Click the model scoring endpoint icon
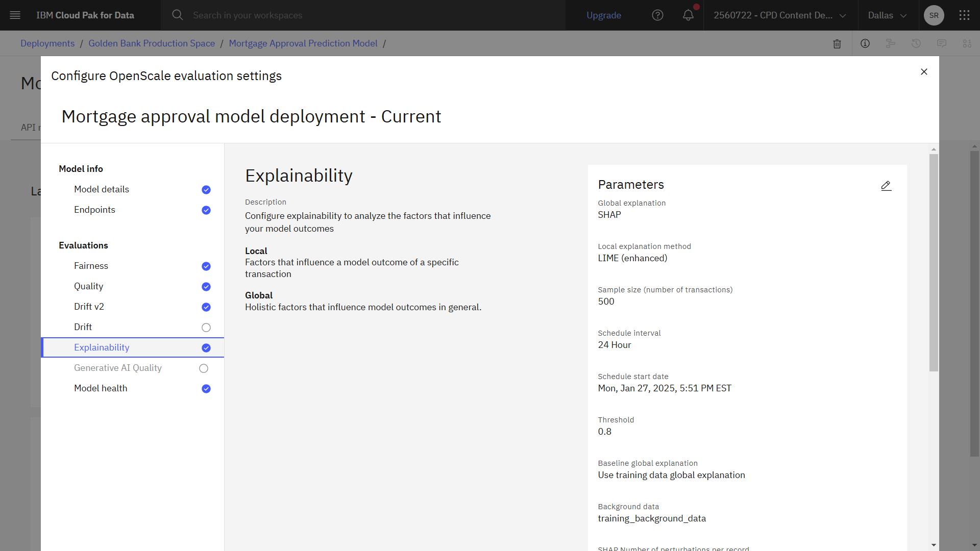980x551 pixels. pyautogui.click(x=892, y=43)
